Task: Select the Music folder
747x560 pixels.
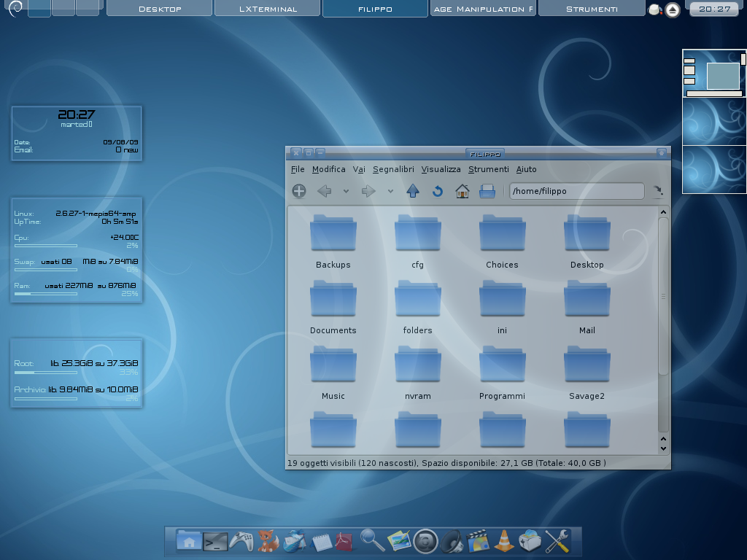Action: point(333,373)
